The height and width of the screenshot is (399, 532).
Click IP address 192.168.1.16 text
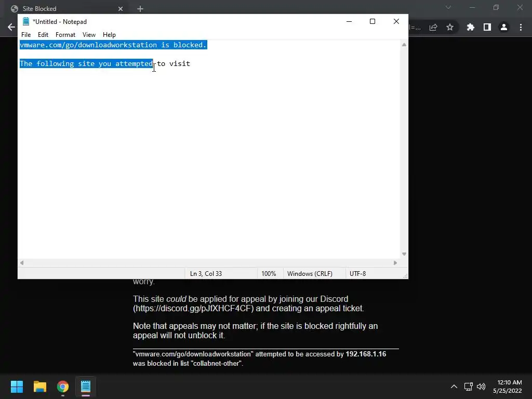(x=366, y=354)
